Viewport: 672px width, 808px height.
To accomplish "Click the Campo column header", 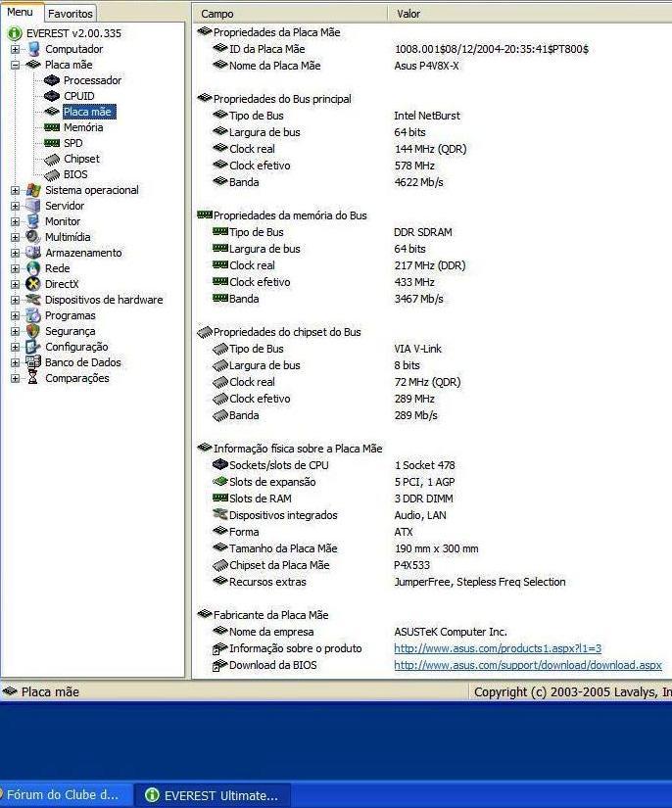I will pyautogui.click(x=290, y=14).
